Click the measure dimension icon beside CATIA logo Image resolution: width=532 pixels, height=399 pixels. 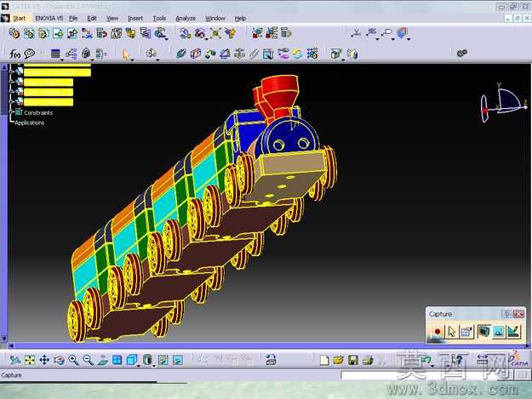tap(482, 359)
